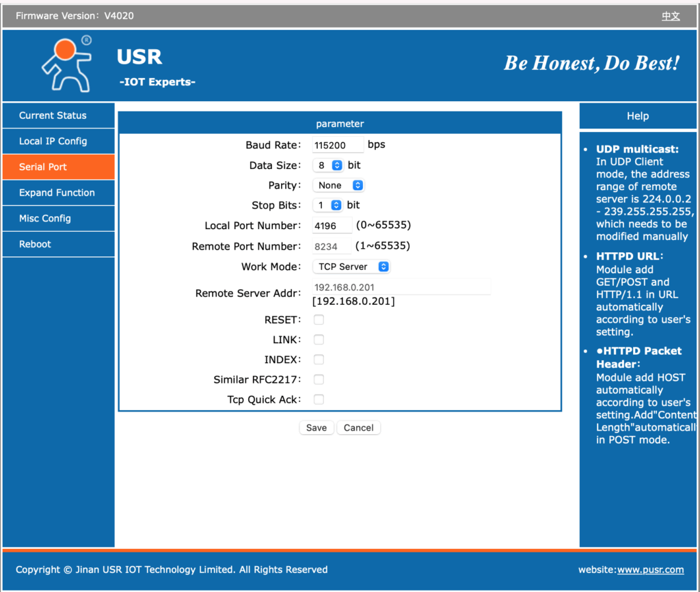Open the Reboot page

coord(35,244)
